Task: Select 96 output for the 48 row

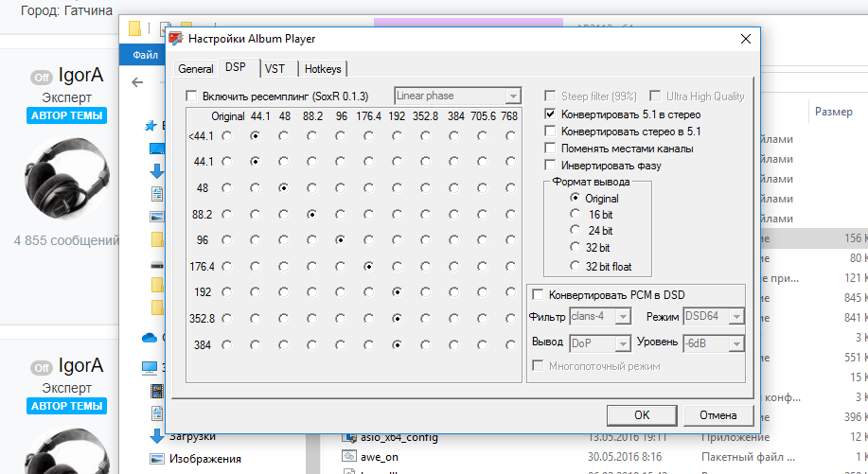Action: [x=340, y=188]
